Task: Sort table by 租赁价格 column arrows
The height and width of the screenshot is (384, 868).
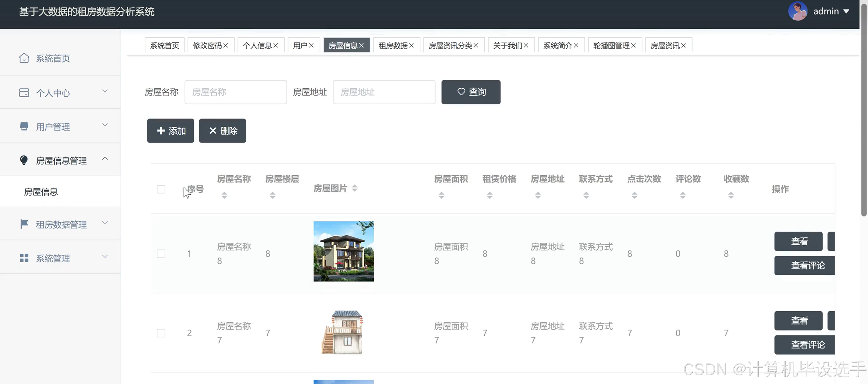Action: (490, 195)
